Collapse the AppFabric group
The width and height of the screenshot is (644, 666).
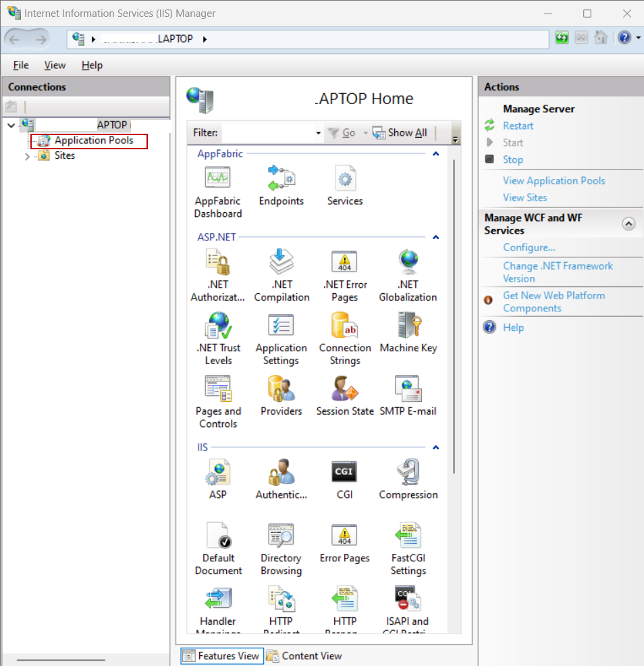(x=435, y=154)
